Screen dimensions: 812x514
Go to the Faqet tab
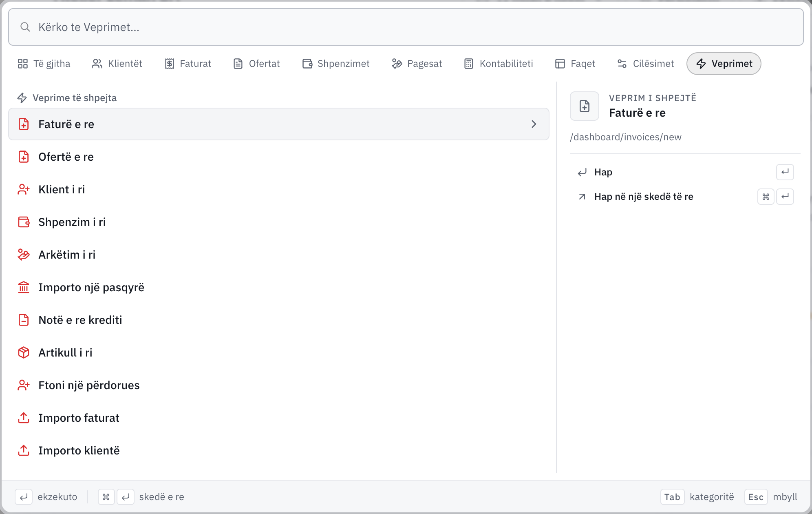575,64
